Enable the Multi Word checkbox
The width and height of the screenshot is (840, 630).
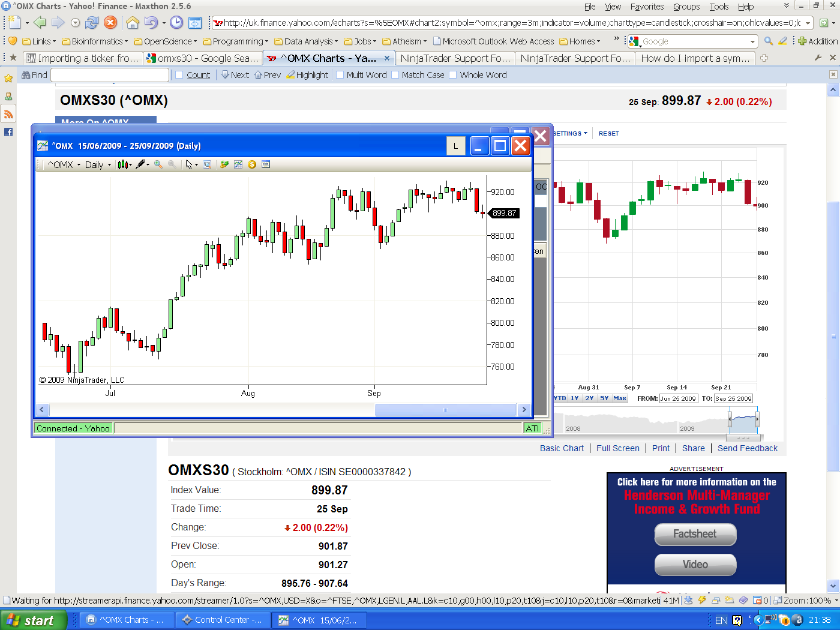tap(340, 75)
